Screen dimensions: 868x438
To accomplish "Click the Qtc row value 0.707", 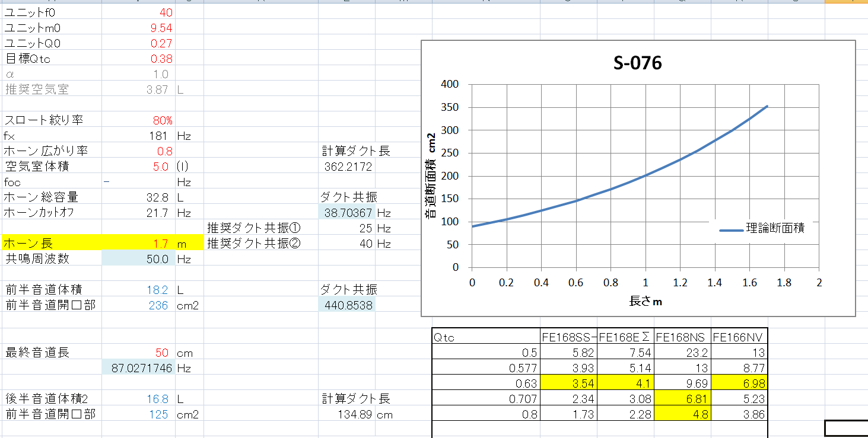I will [x=486, y=399].
